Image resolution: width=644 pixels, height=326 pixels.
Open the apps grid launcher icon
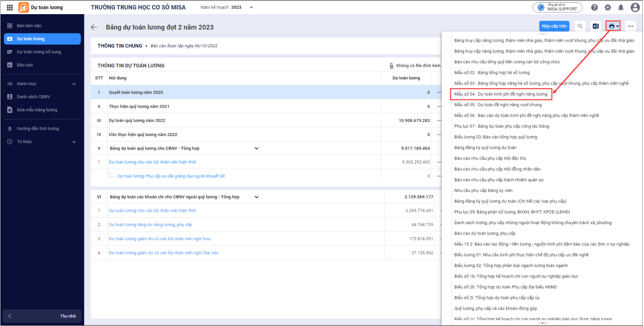coord(10,7)
